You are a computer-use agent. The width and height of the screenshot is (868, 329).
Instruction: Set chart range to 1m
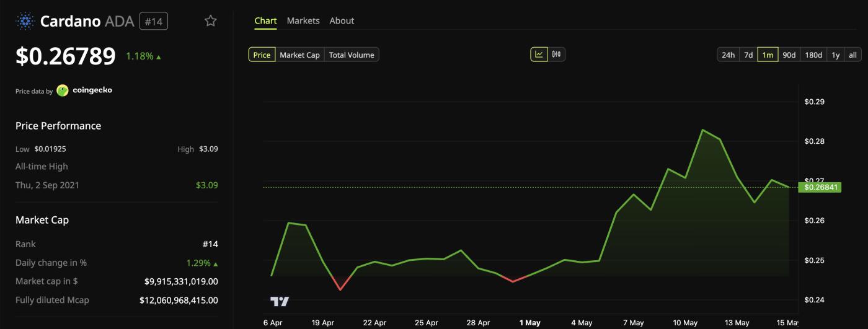(768, 55)
